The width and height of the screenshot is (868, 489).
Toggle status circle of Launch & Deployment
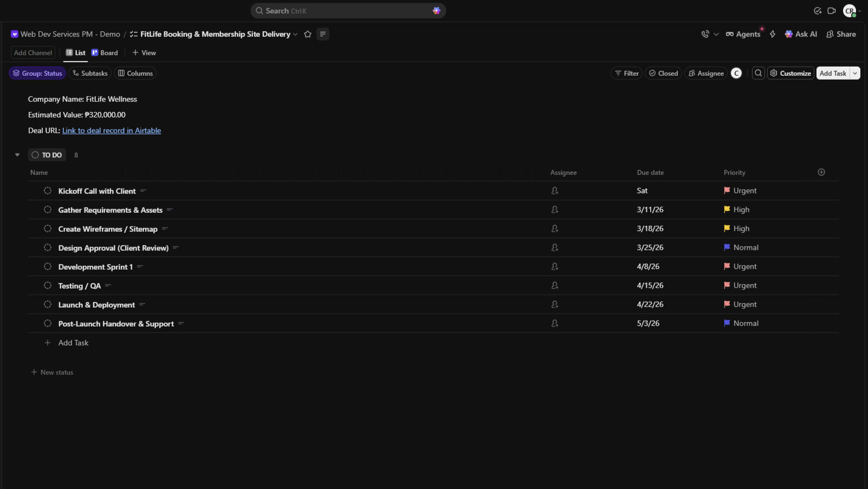click(x=48, y=304)
